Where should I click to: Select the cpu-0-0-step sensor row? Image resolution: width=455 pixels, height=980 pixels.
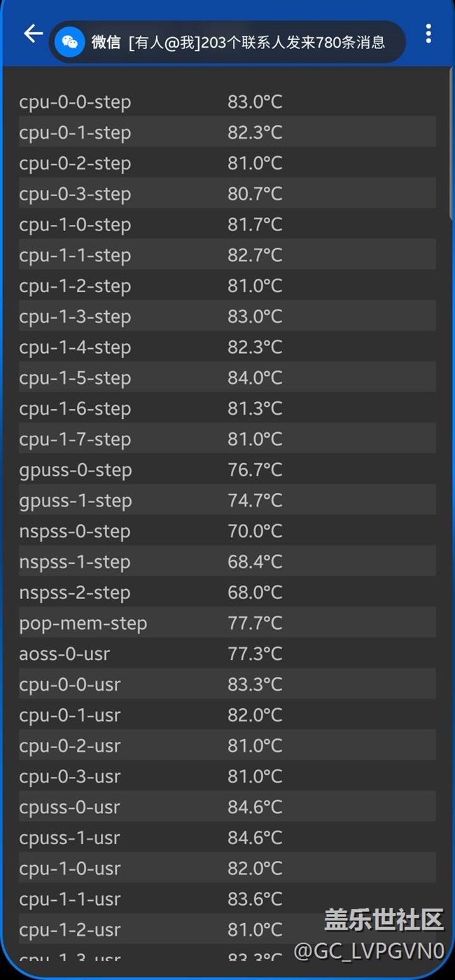(x=227, y=102)
